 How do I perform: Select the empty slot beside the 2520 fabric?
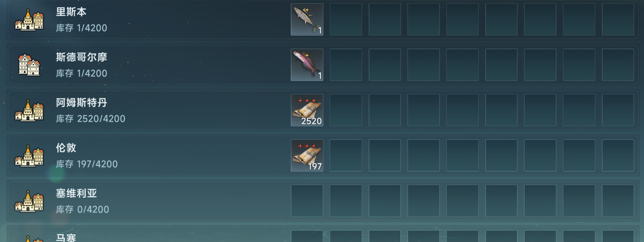pos(346,110)
